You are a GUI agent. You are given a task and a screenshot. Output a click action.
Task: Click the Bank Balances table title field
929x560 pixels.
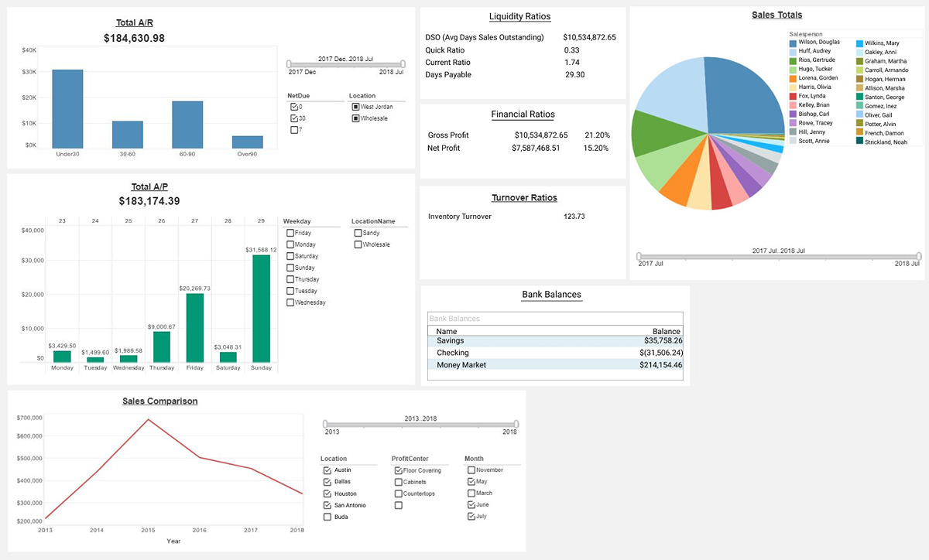click(555, 319)
